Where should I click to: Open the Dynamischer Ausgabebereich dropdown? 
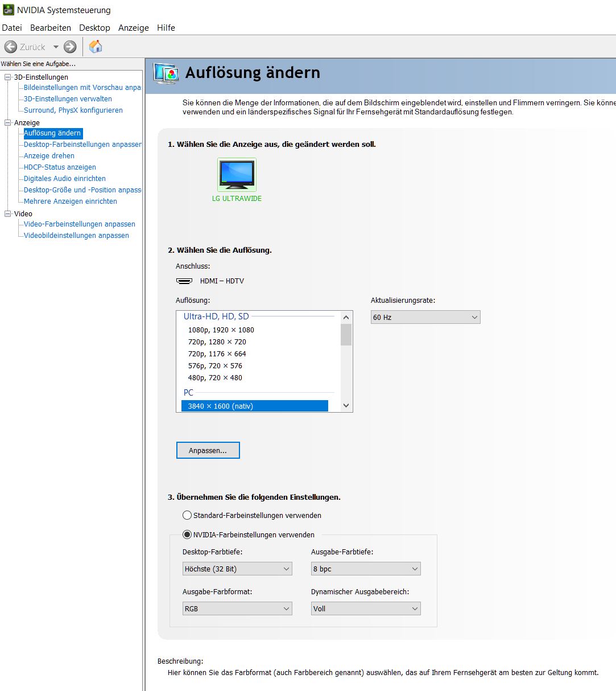(x=365, y=608)
